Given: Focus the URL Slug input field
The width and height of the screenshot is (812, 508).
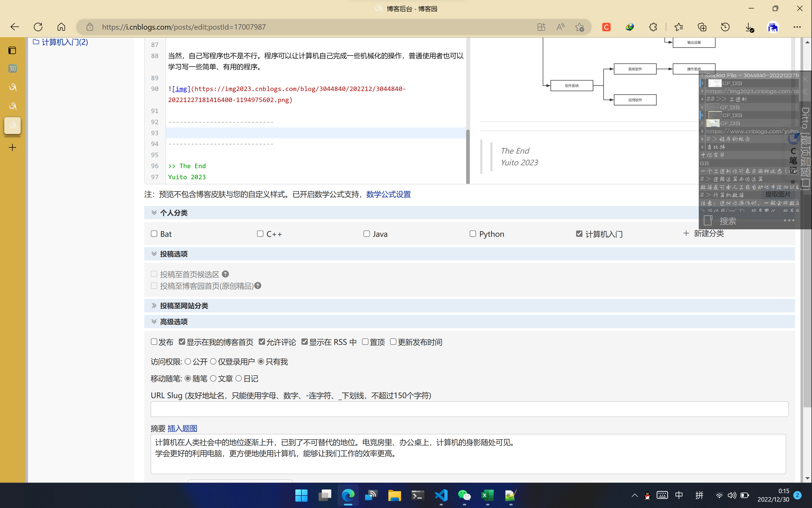Looking at the screenshot, I should [469, 409].
